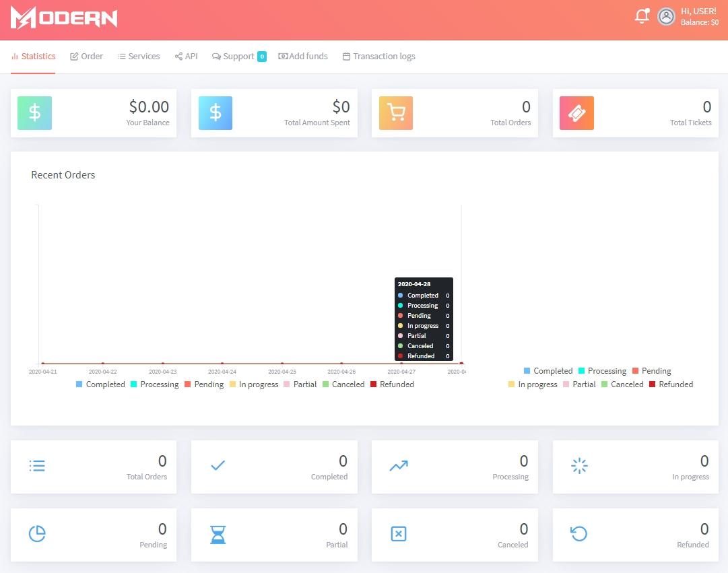The height and width of the screenshot is (573, 728).
Task: Open the Statistics tab
Action: point(34,57)
